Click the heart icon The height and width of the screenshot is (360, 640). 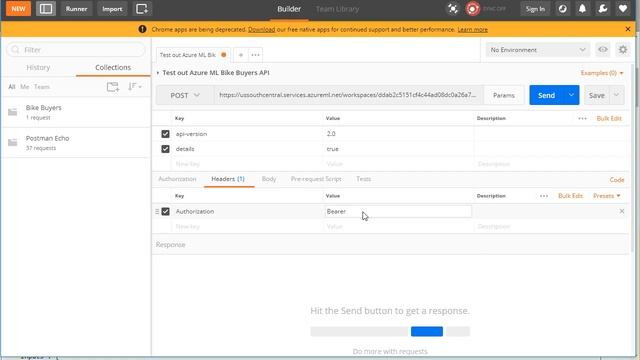click(622, 9)
